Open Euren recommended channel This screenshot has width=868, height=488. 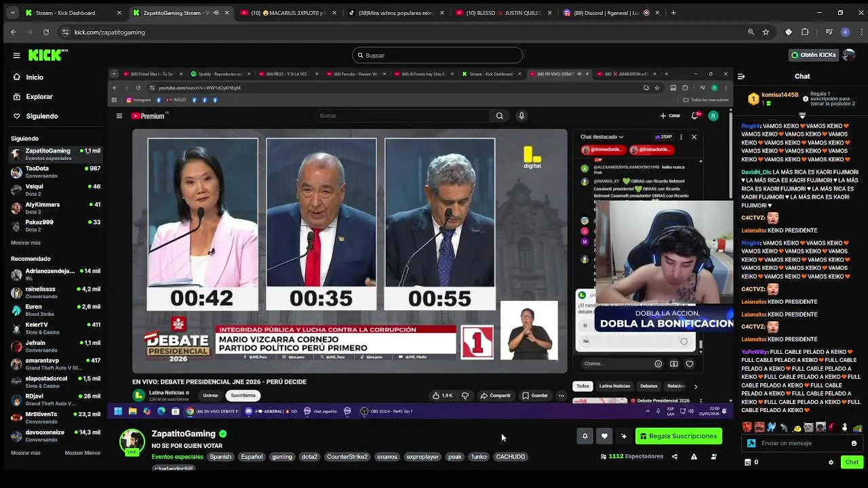(x=54, y=310)
